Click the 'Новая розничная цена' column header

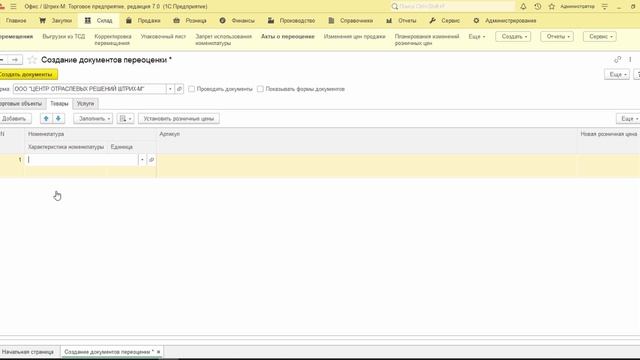609,134
